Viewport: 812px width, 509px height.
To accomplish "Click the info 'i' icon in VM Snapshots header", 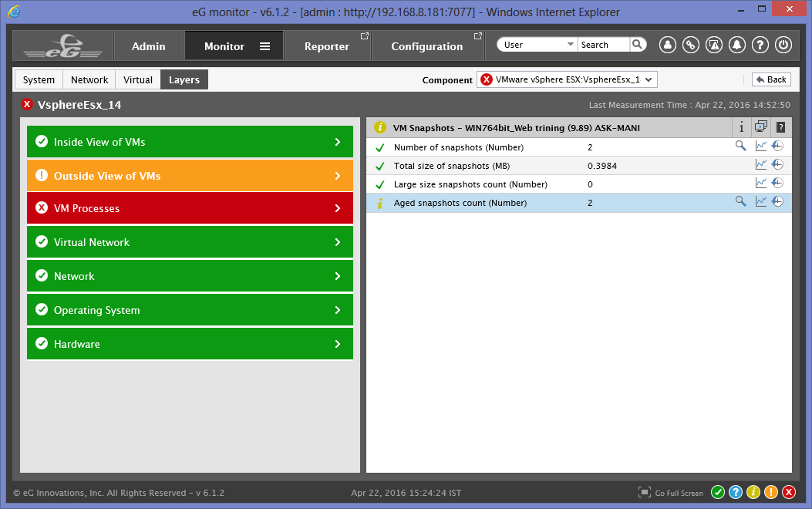I will (742, 127).
